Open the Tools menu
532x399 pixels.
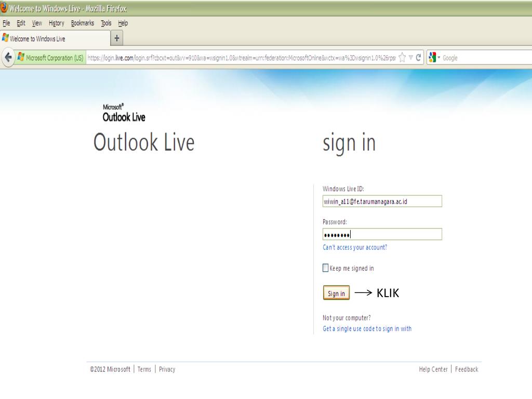(106, 23)
